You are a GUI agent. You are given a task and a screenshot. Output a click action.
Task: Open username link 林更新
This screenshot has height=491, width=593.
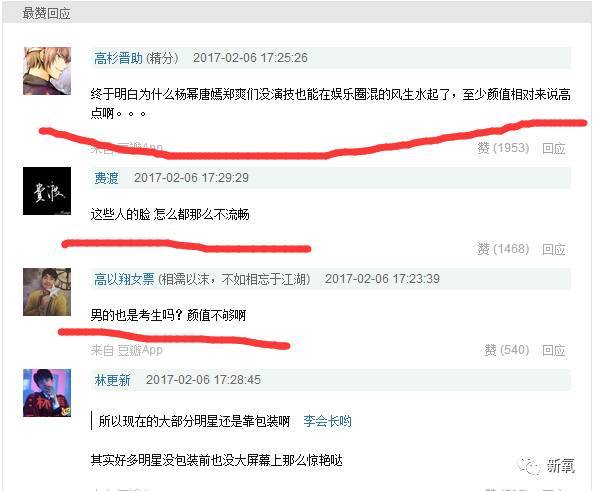[x=112, y=380]
